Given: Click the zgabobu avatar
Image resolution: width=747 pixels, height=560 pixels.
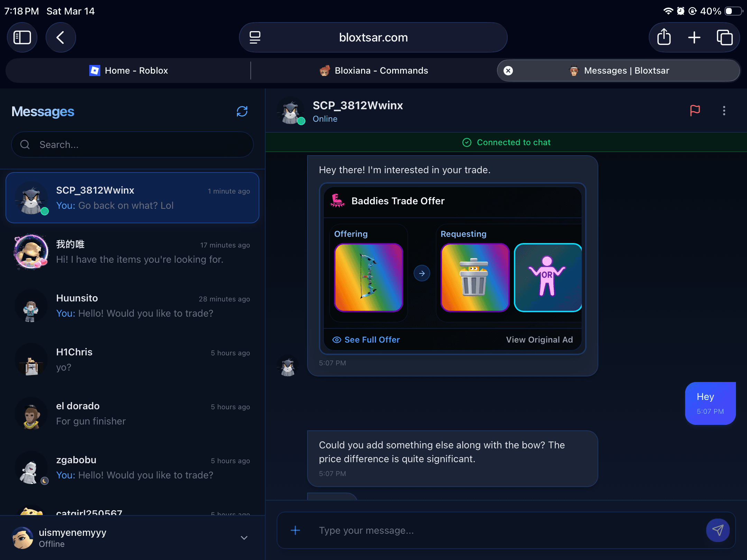Looking at the screenshot, I should pos(31,467).
